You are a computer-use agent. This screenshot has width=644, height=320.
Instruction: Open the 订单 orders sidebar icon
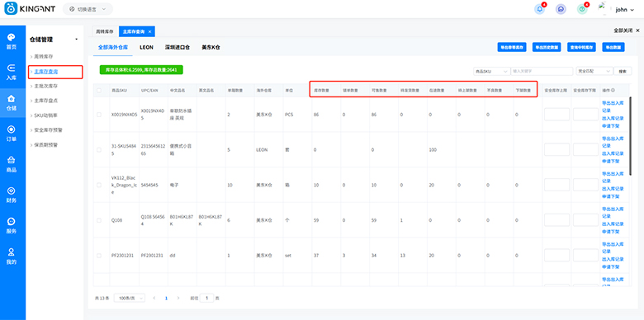coord(12,133)
